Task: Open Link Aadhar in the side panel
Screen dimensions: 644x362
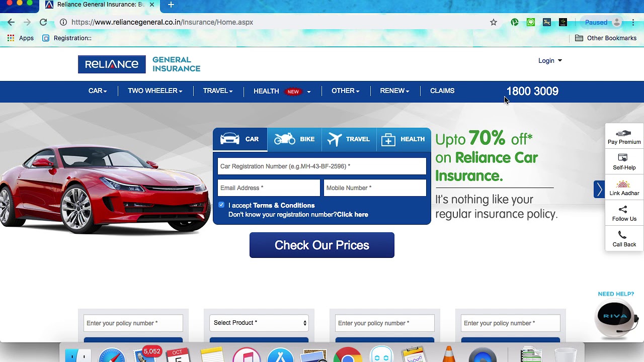Action: (x=624, y=188)
